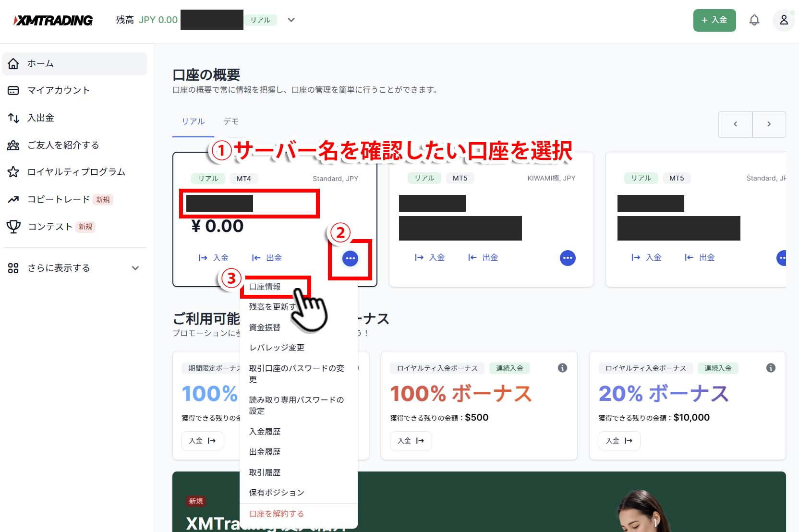Click the card icon beside マイアカウント
799x532 pixels.
pyautogui.click(x=13, y=90)
